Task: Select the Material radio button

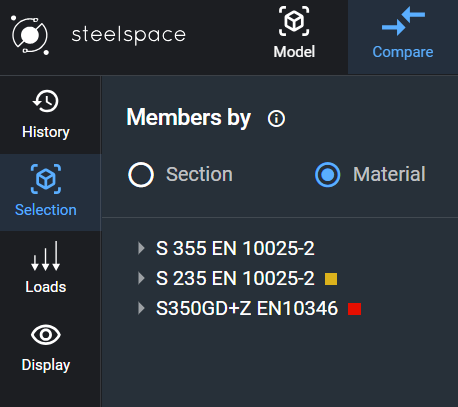Action: point(328,175)
